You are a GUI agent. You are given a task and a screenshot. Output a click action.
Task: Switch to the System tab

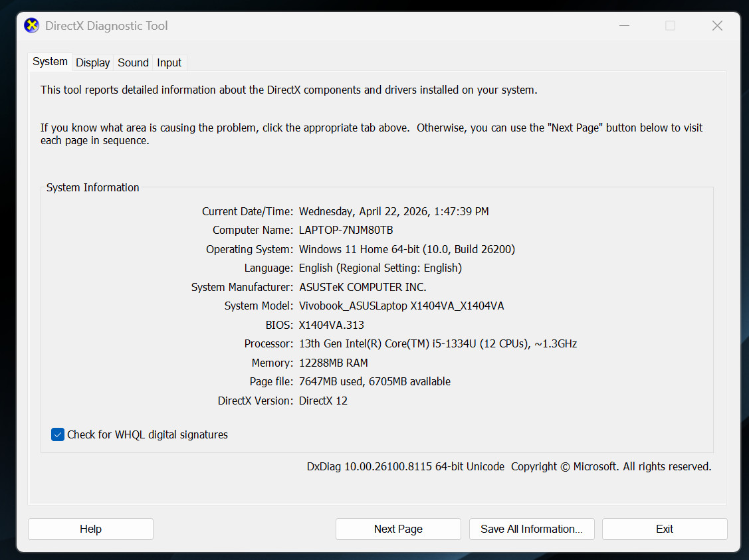[x=50, y=62]
